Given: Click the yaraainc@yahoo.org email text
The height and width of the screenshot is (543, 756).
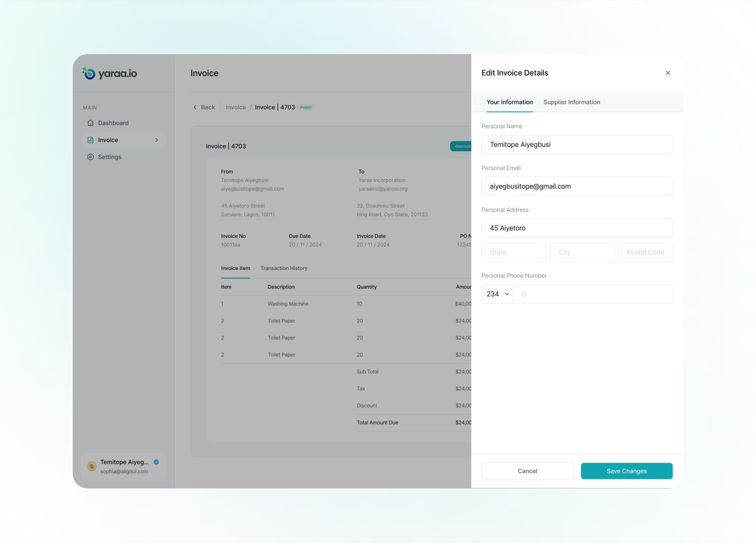Looking at the screenshot, I should click(x=383, y=189).
